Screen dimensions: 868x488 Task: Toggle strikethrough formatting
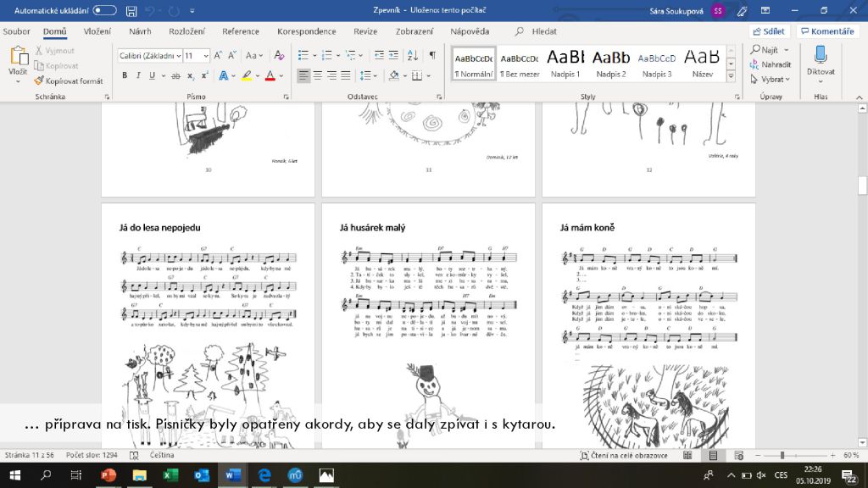(x=175, y=75)
